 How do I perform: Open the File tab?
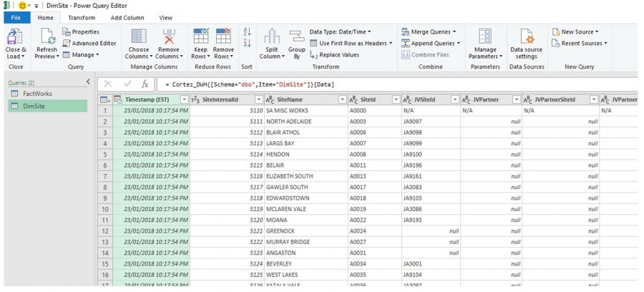16,18
